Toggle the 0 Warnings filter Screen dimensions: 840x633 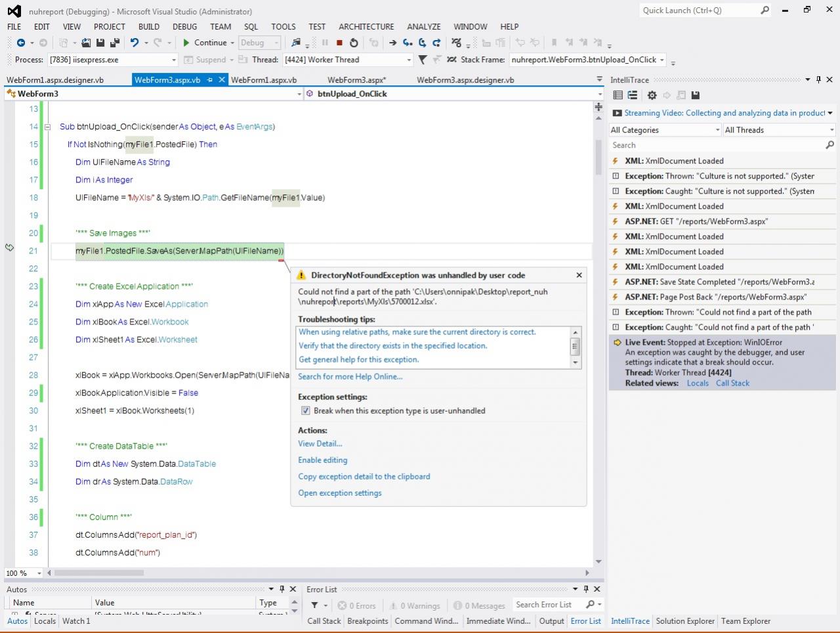[x=415, y=605]
